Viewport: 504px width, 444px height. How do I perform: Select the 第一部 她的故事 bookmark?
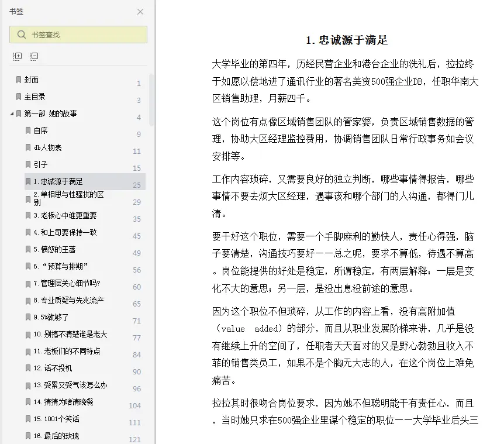pyautogui.click(x=50, y=113)
